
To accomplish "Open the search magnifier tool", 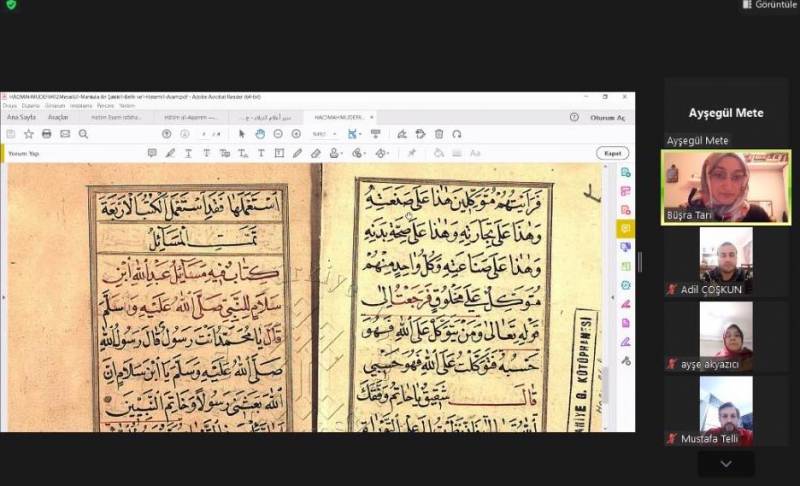I will (83, 134).
